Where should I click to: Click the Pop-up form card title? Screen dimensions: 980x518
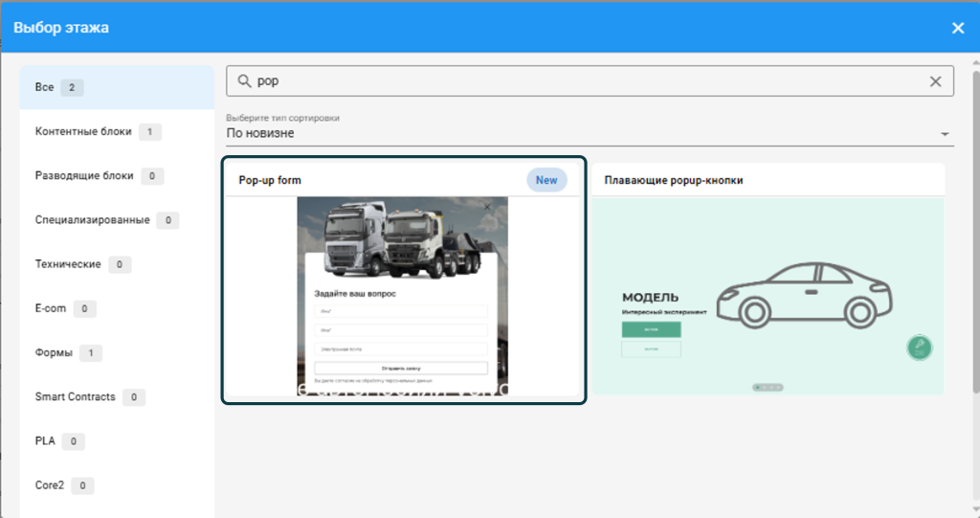(x=270, y=180)
